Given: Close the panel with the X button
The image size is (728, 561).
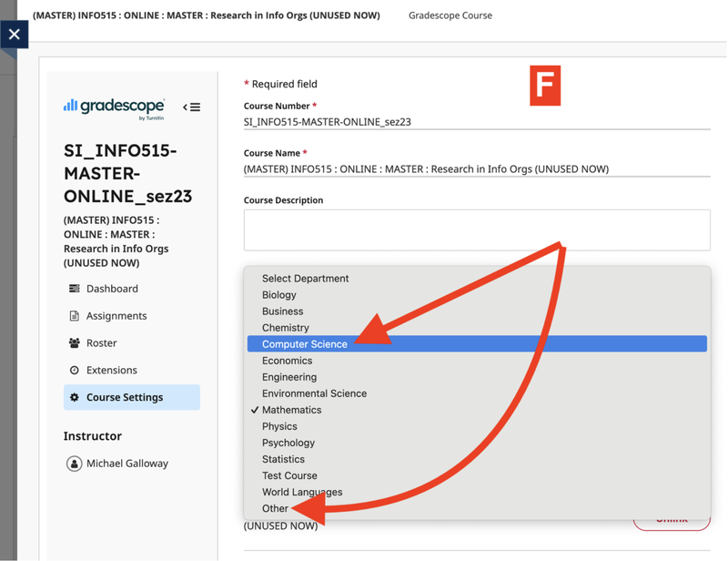Looking at the screenshot, I should [x=14, y=35].
